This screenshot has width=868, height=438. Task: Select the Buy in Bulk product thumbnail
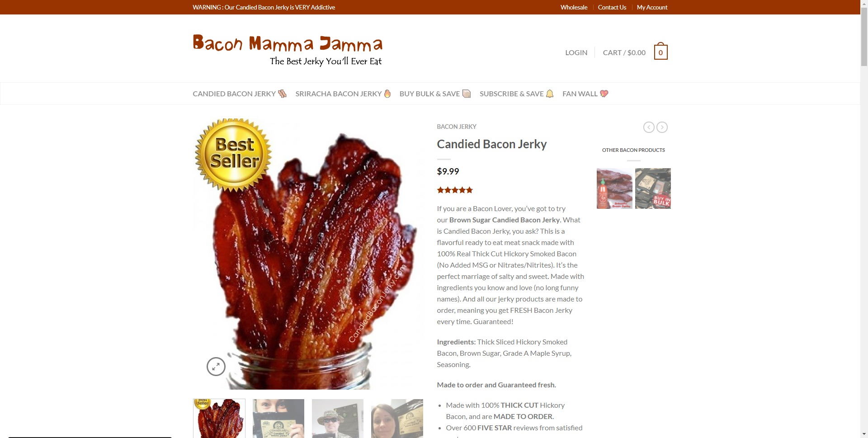click(x=653, y=188)
